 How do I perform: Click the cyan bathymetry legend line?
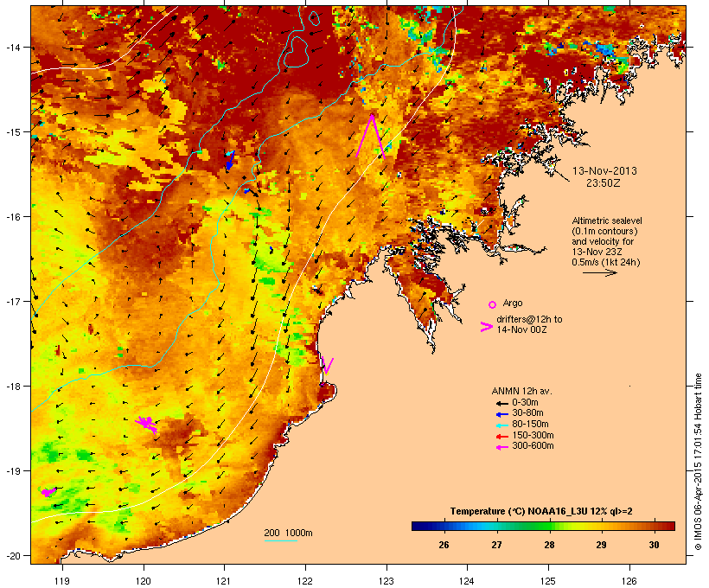[x=281, y=540]
